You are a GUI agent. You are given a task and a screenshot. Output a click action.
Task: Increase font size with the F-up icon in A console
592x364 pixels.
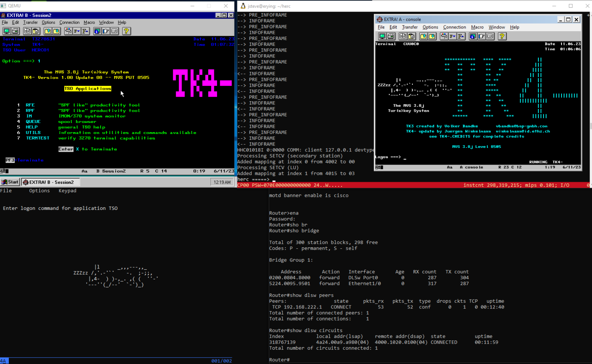[461, 37]
